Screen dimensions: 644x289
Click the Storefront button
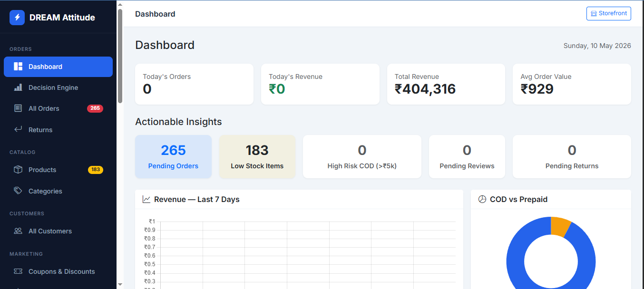[x=609, y=14]
